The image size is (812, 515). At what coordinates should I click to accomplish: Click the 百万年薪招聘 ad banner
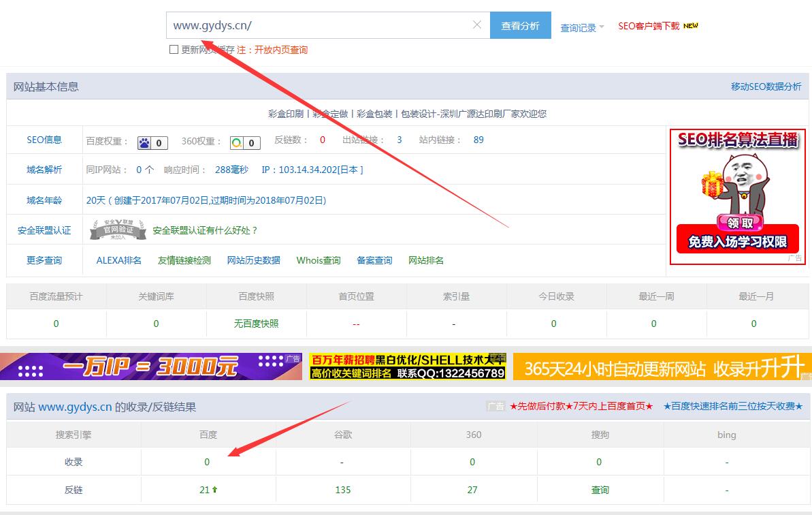[x=408, y=366]
